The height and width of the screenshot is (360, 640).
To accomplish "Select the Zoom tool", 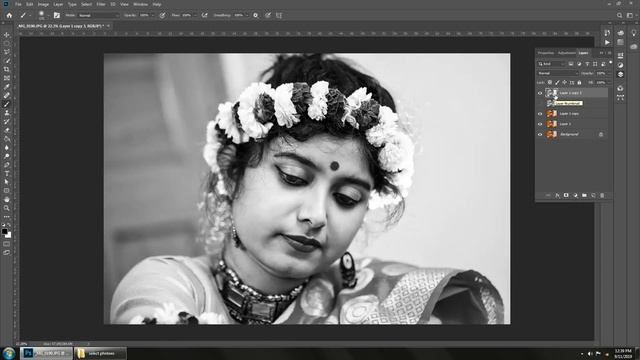I will point(7,208).
